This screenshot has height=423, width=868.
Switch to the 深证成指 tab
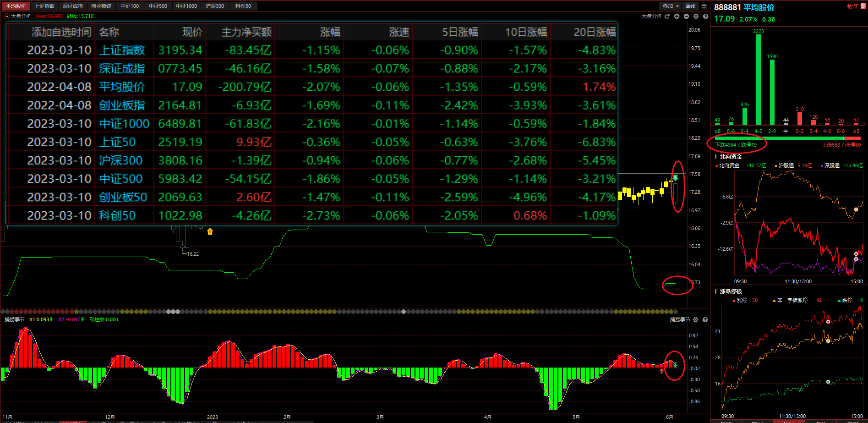tap(73, 6)
